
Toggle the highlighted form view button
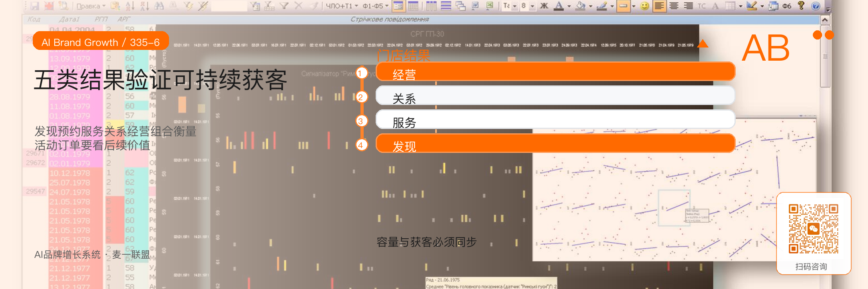[x=398, y=6]
